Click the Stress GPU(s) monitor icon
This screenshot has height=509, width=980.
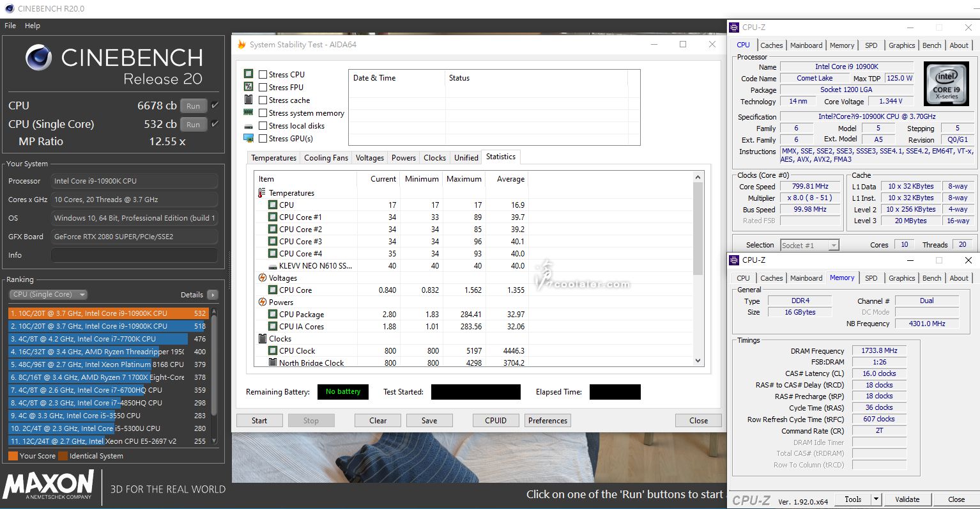click(249, 138)
